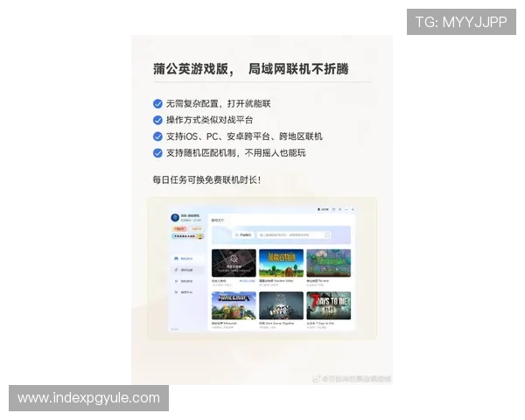Viewport: 525px width, 420px height.
Task: Click the orange tag under the username
Action: [179, 228]
